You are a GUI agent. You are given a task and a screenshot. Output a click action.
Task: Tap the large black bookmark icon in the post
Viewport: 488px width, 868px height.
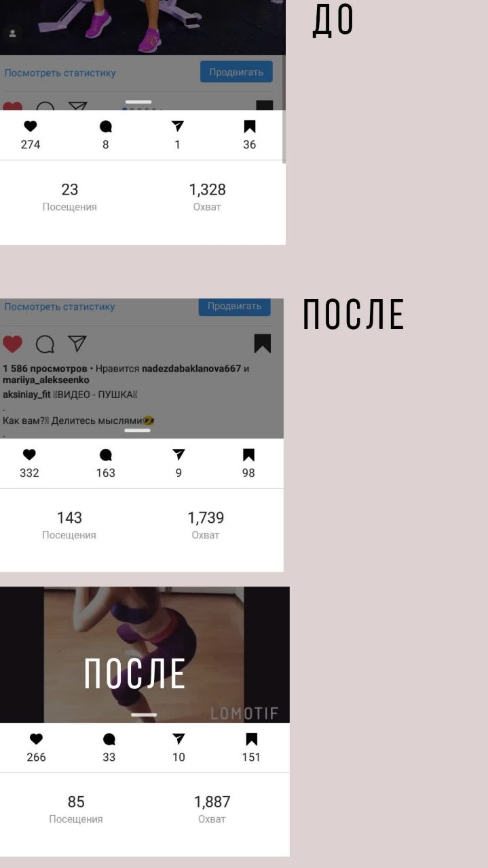point(263,344)
